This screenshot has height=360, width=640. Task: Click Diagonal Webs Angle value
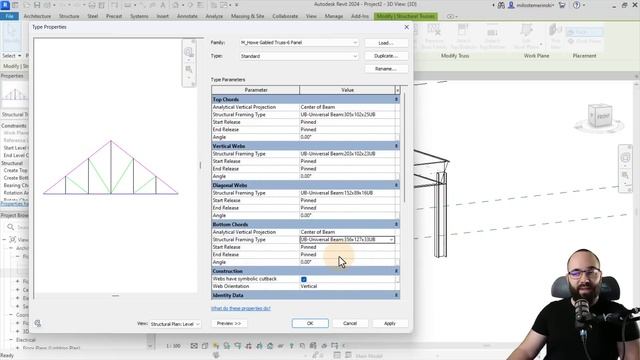point(347,215)
